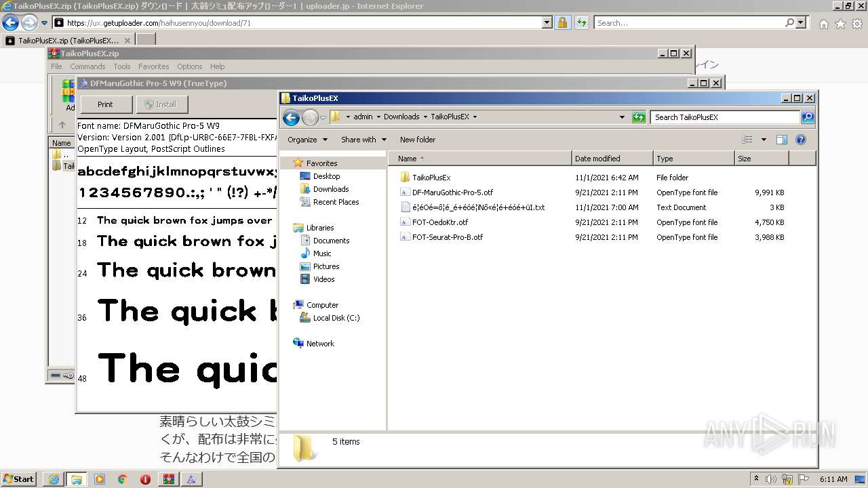Viewport: 868px width, 488px height.
Task: Open Documents library
Action: click(x=331, y=241)
